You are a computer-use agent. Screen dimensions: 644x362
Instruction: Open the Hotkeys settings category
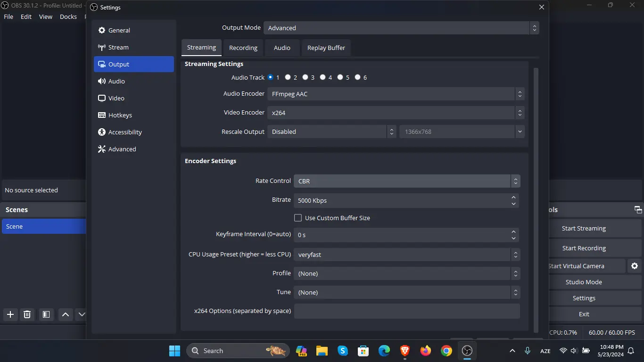pyautogui.click(x=134, y=115)
